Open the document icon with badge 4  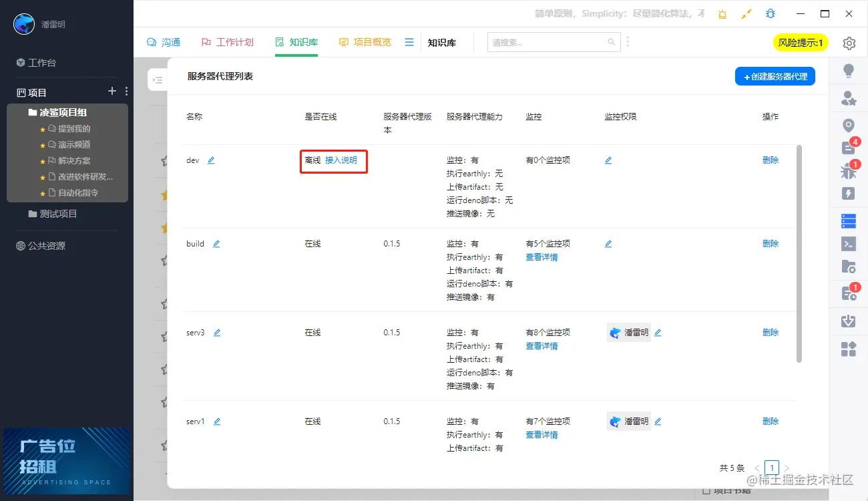point(849,148)
